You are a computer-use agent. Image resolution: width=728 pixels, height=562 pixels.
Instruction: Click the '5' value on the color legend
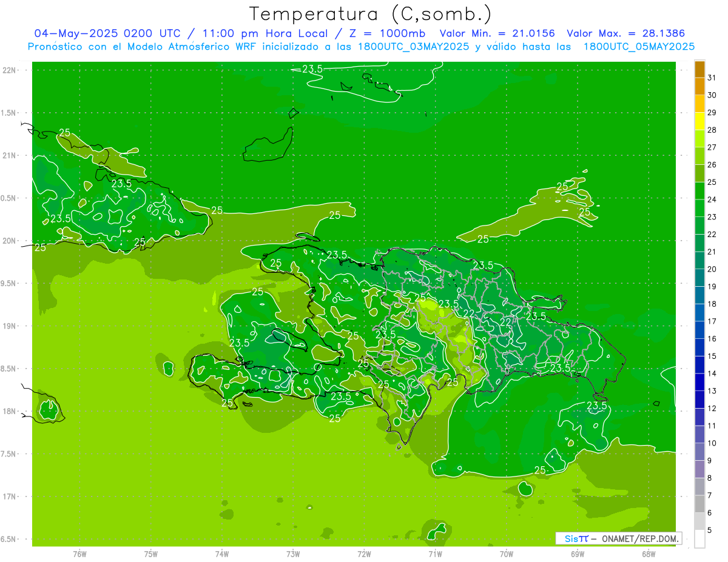(710, 530)
